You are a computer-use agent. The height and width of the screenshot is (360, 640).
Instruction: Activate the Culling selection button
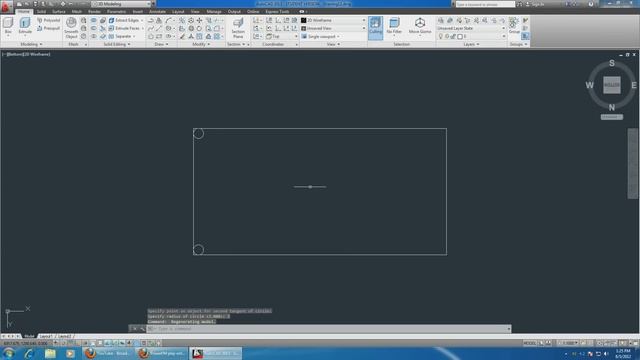click(376, 27)
